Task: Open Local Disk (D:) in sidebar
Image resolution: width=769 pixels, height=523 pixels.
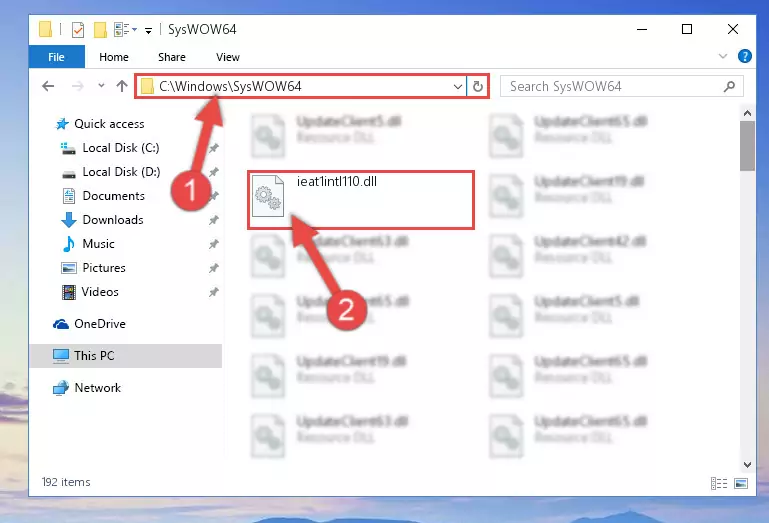Action: point(121,172)
